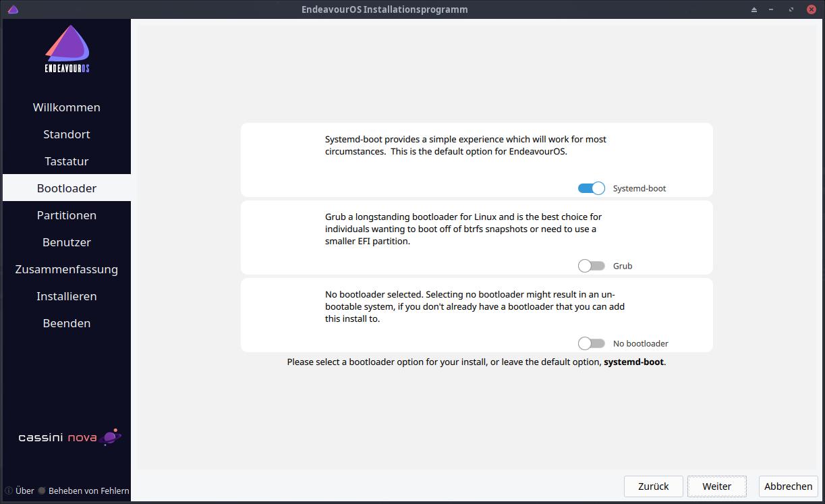Screen dimensions: 825x504
Task: Open the Benutzer step
Action: pyautogui.click(x=67, y=242)
